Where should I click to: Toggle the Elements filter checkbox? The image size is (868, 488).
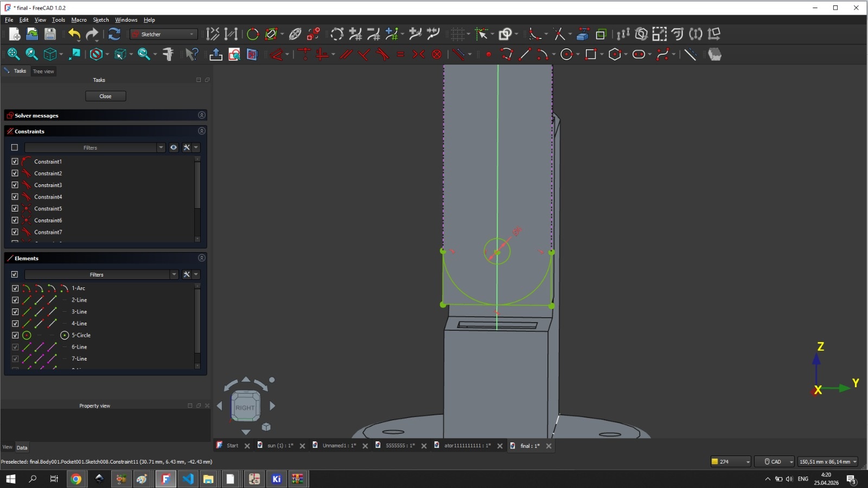15,274
